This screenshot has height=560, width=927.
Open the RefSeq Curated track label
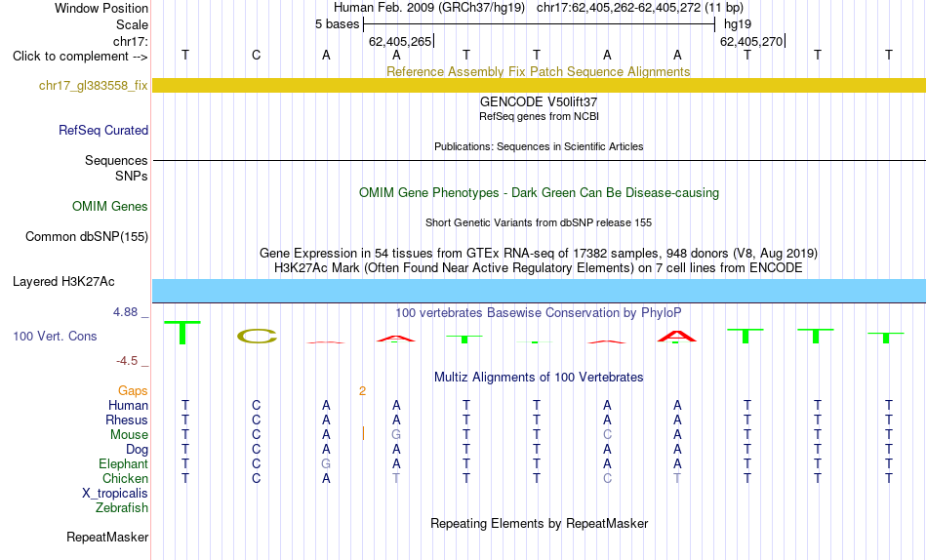(103, 130)
